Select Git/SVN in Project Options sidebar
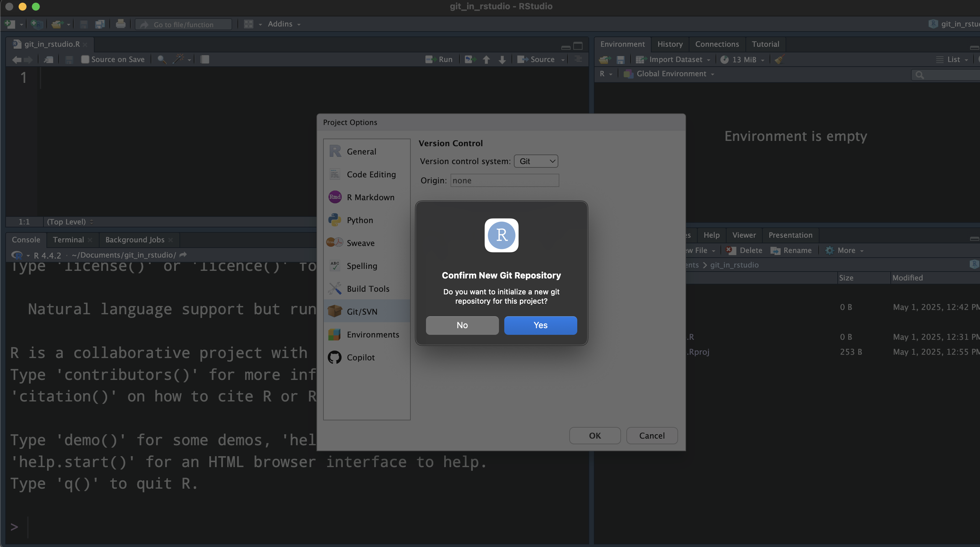The height and width of the screenshot is (547, 980). point(361,311)
